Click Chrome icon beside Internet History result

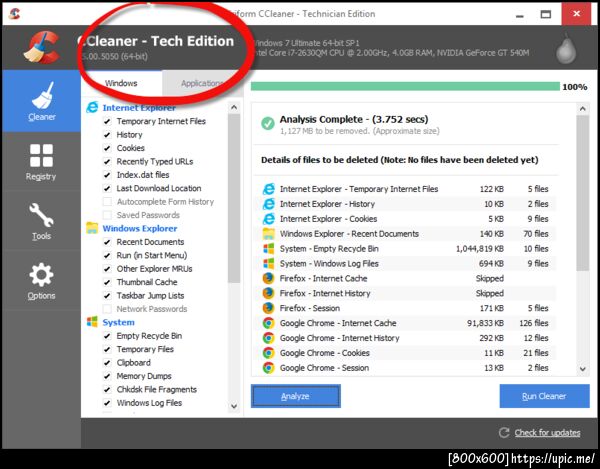269,338
